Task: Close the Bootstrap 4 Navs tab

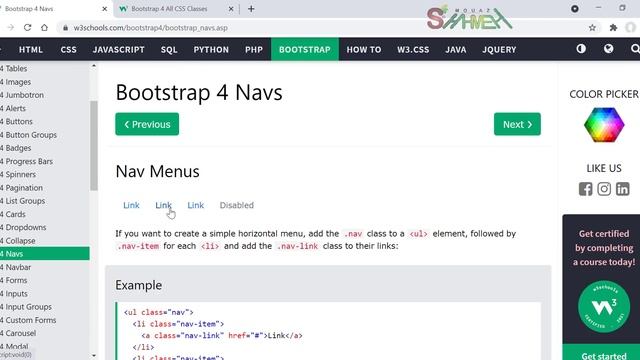Action: [x=104, y=9]
